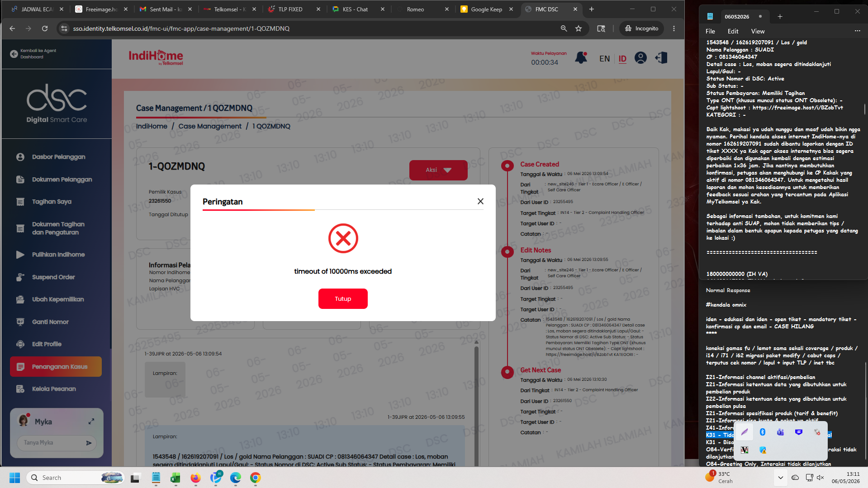Viewport: 868px width, 488px height.
Task: Click the browser back arrow
Action: (x=12, y=28)
